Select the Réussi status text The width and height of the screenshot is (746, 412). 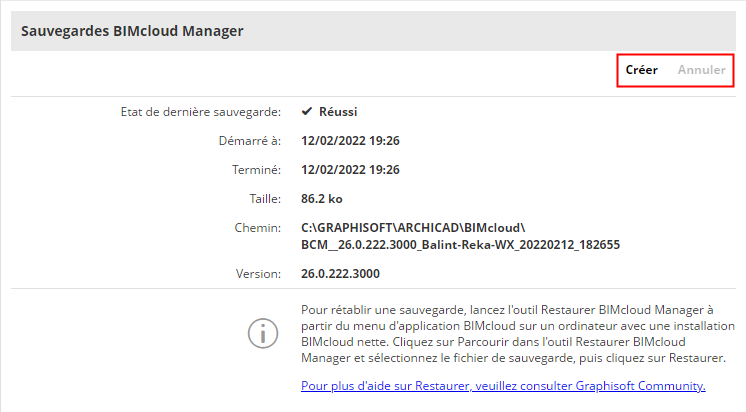click(338, 112)
